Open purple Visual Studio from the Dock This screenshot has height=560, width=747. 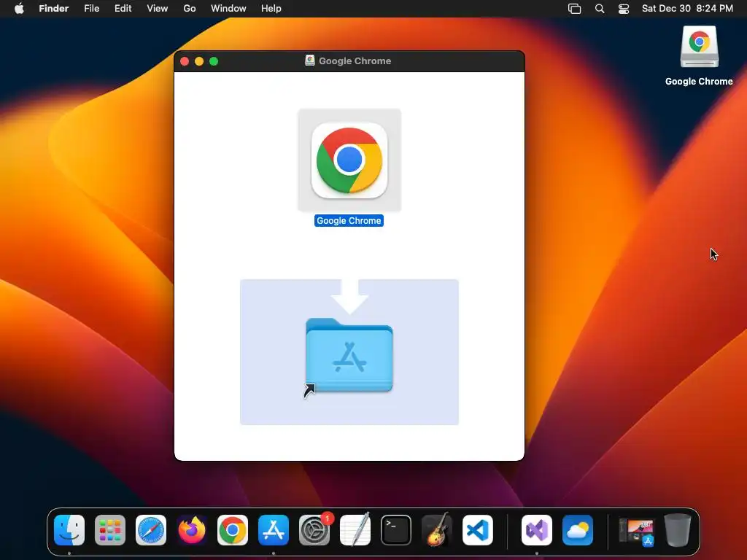(x=537, y=529)
